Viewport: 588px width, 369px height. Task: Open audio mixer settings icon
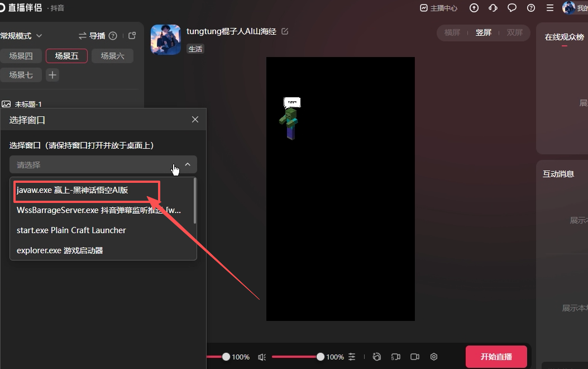point(352,357)
